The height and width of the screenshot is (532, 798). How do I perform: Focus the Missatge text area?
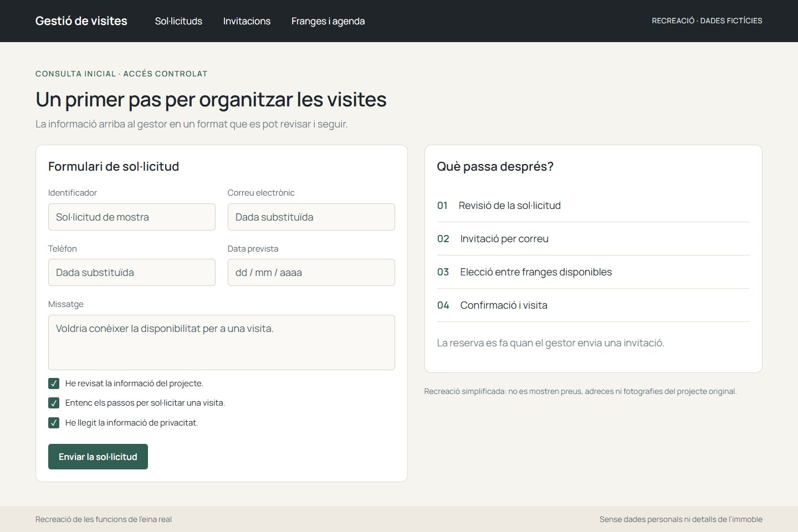pos(222,342)
